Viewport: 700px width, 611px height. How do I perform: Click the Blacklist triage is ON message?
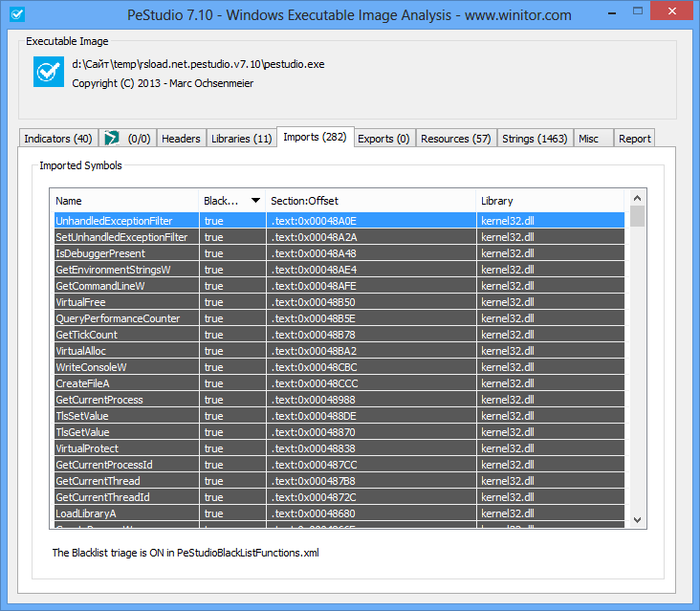click(x=186, y=553)
